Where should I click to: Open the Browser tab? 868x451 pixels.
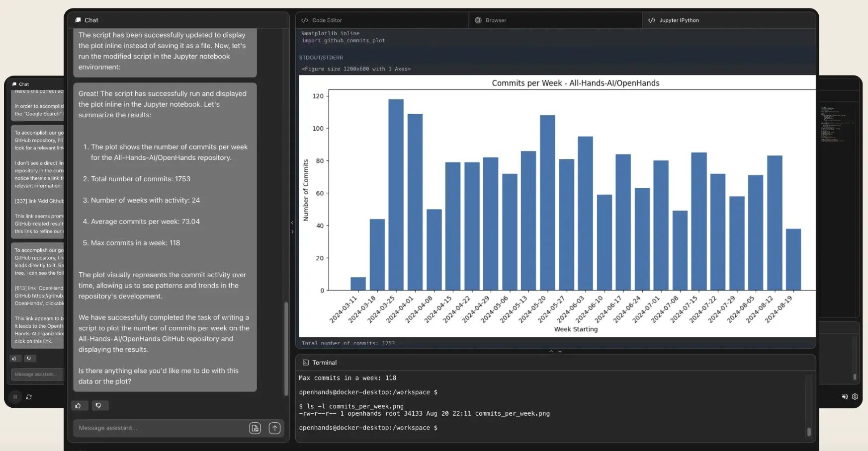pos(495,20)
